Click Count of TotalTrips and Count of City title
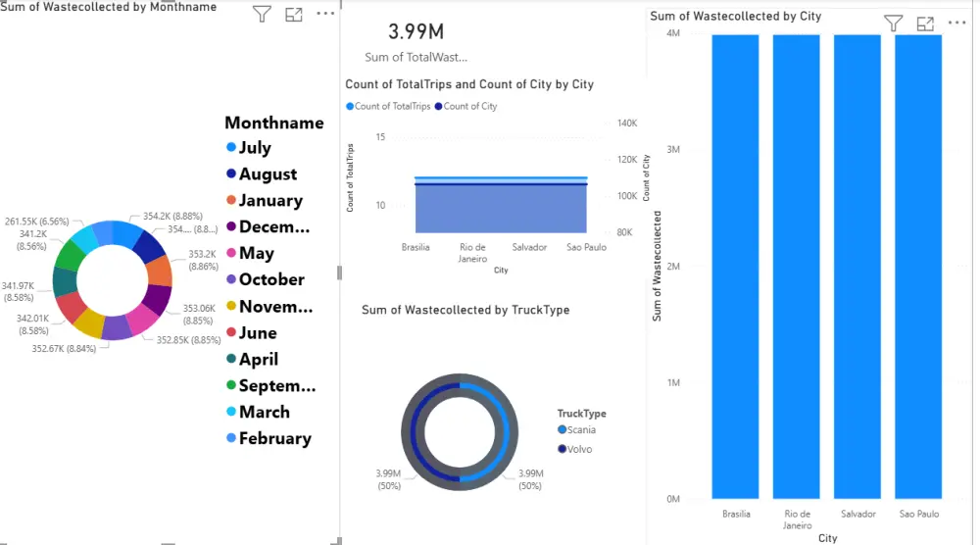Screen dimensions: 980x545 (x=469, y=84)
